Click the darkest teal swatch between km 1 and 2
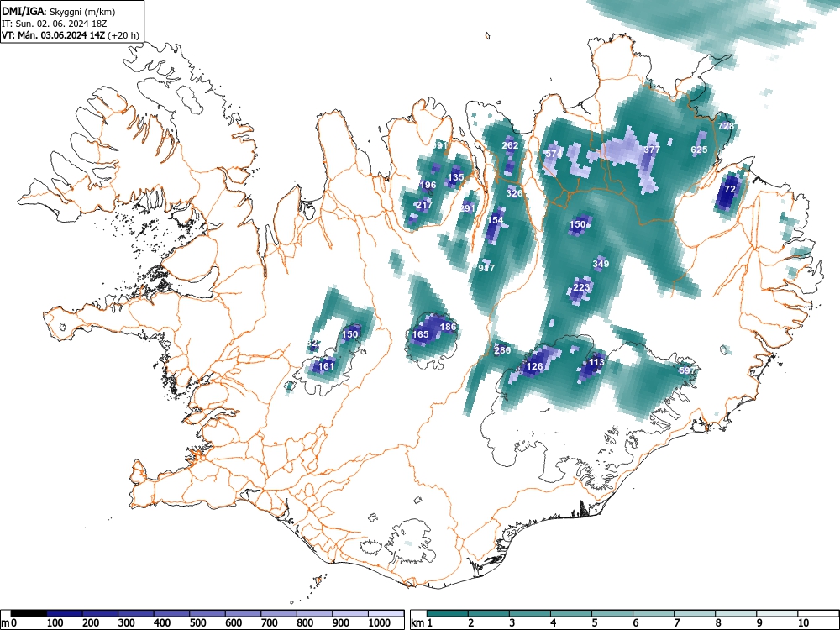840x630 pixels. [x=448, y=613]
